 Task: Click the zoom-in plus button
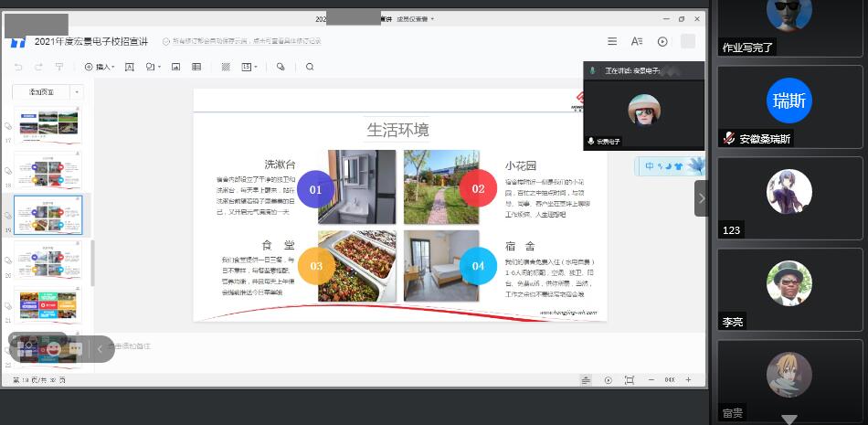point(688,379)
